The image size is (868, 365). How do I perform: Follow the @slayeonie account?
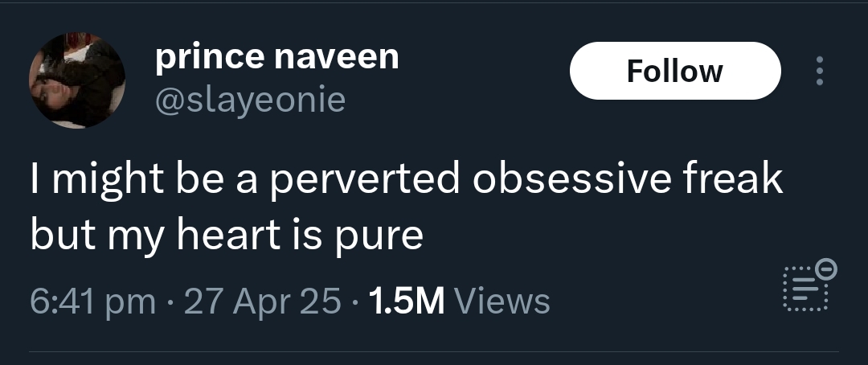pyautogui.click(x=674, y=72)
